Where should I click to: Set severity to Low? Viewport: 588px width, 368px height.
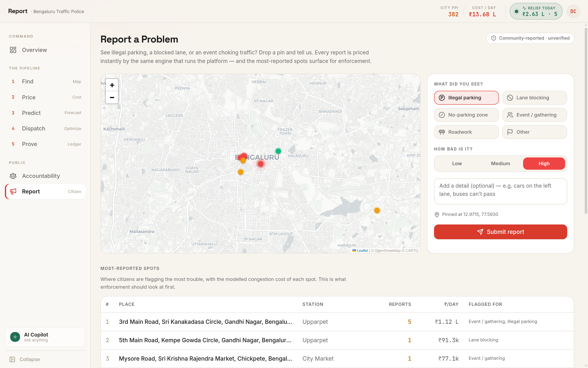(x=457, y=164)
